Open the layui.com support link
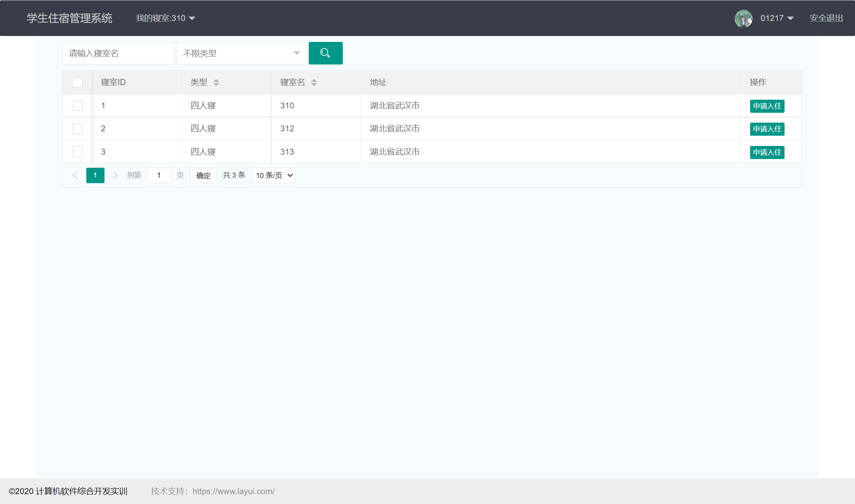Viewport: 855px width, 504px height. click(x=234, y=491)
